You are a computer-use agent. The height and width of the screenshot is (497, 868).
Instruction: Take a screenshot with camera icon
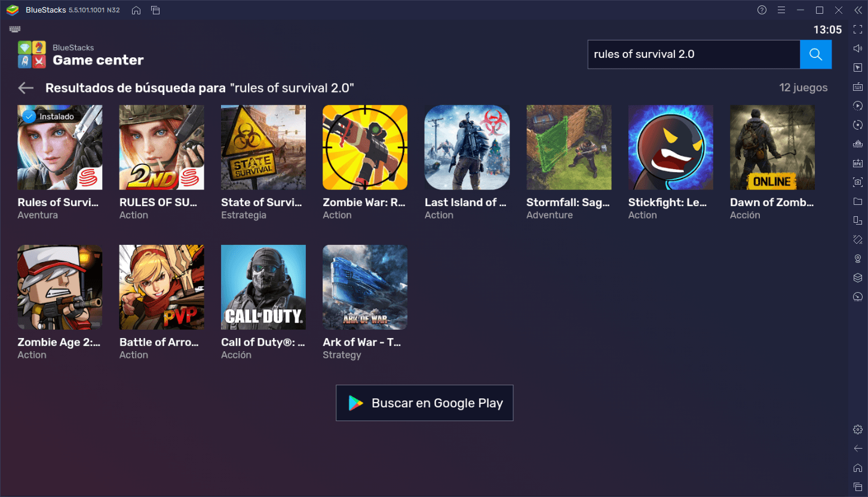coord(858,182)
